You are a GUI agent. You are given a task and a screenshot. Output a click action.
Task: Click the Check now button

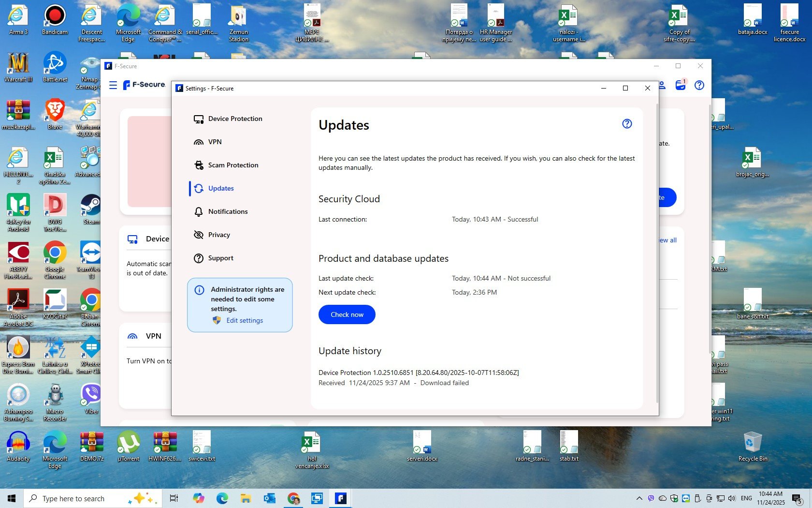[x=347, y=314]
